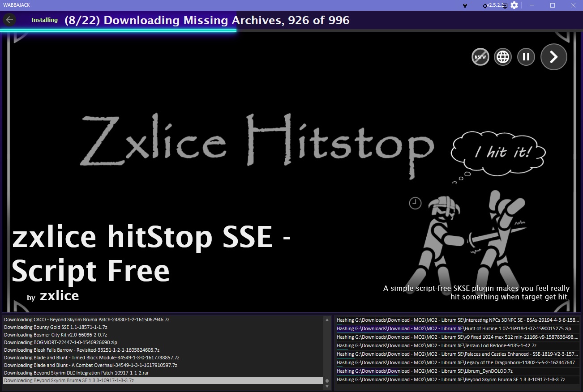Select the Timed Block Module log entry
583x392 pixels.
(x=163, y=358)
